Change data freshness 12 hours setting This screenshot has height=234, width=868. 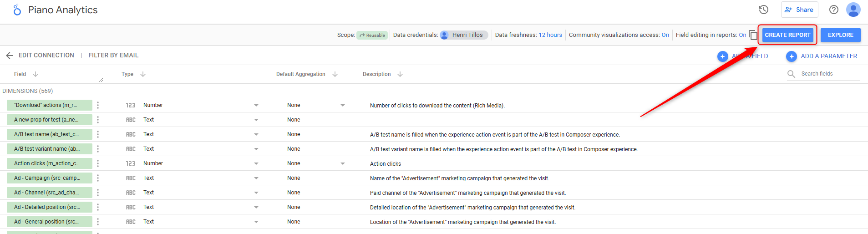click(550, 35)
